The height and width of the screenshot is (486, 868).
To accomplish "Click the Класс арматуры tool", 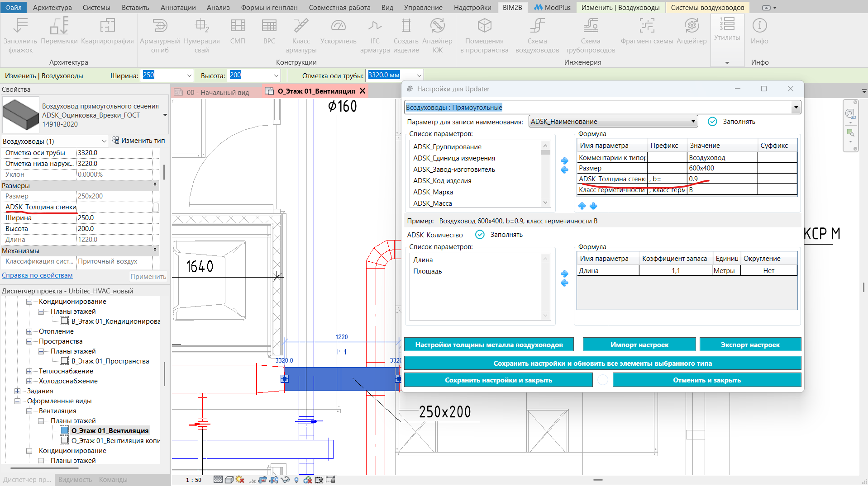I will tap(301, 35).
